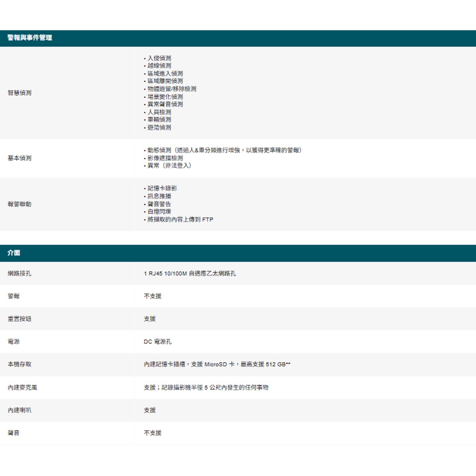Select the 物體遺留/移除檢測 list item

tap(172, 89)
